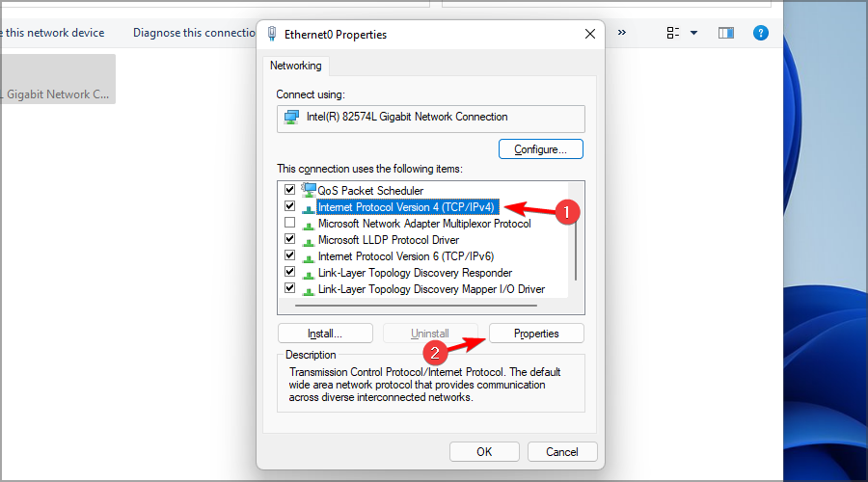Select 'Microsoft Network Adapter Multiplexor Protocol' row
This screenshot has width=868, height=482.
(423, 224)
